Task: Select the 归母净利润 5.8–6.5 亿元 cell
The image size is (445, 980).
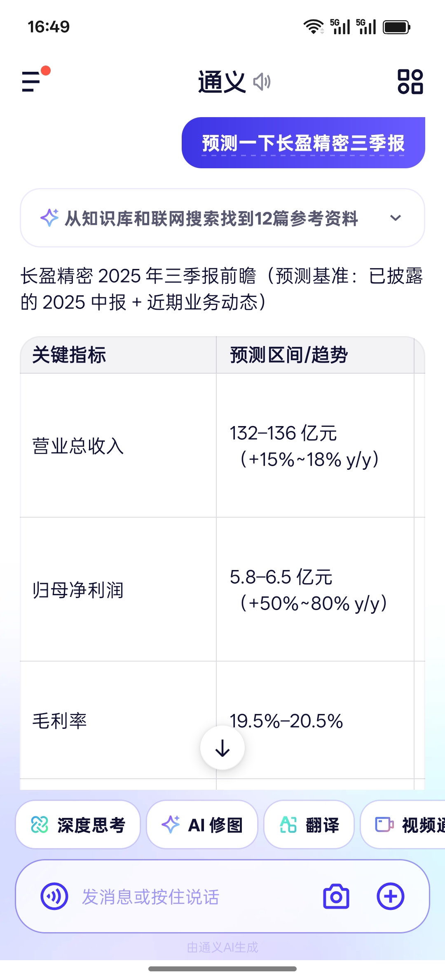Action: point(315,589)
